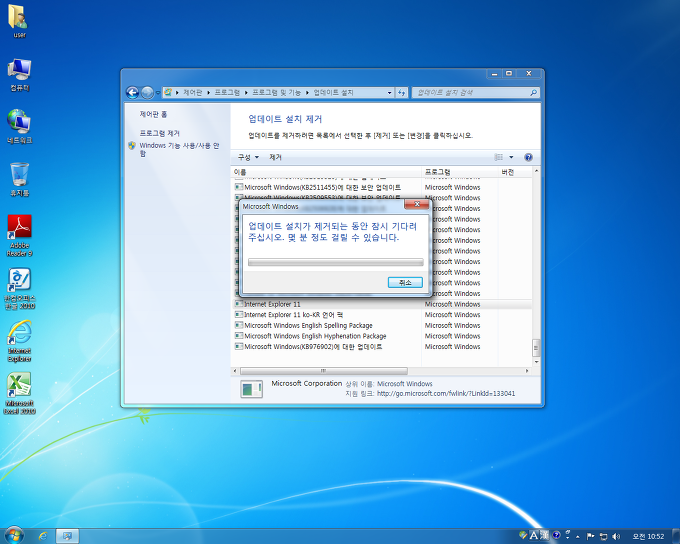This screenshot has height=544, width=680.
Task: Click the Action Center flag tray icon
Action: [x=590, y=537]
